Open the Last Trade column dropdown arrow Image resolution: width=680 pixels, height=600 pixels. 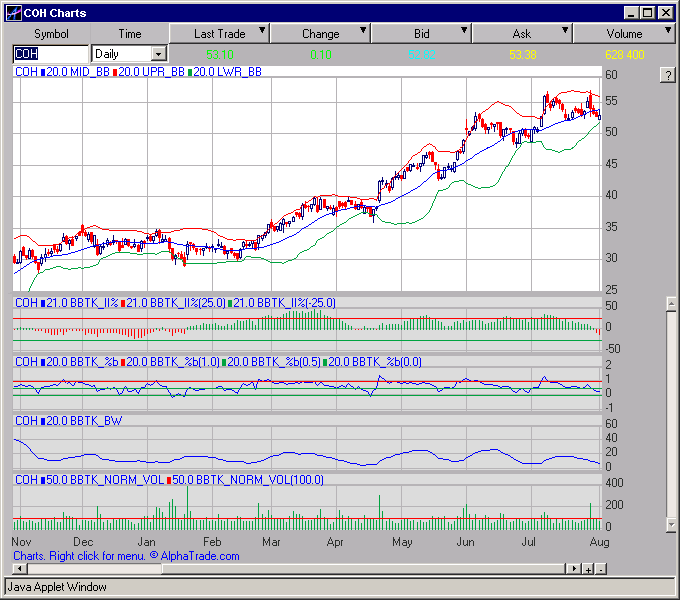[262, 33]
